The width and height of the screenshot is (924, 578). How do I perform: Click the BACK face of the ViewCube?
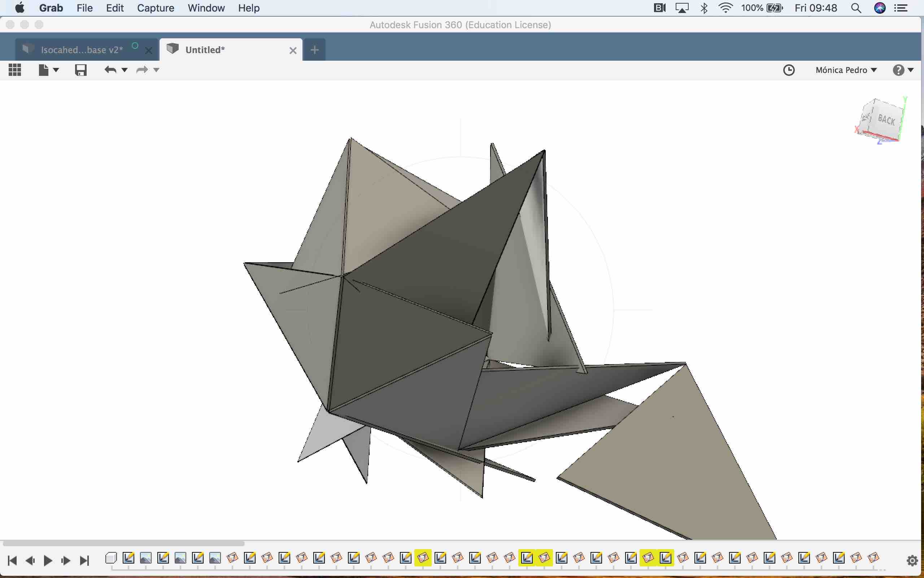click(886, 120)
